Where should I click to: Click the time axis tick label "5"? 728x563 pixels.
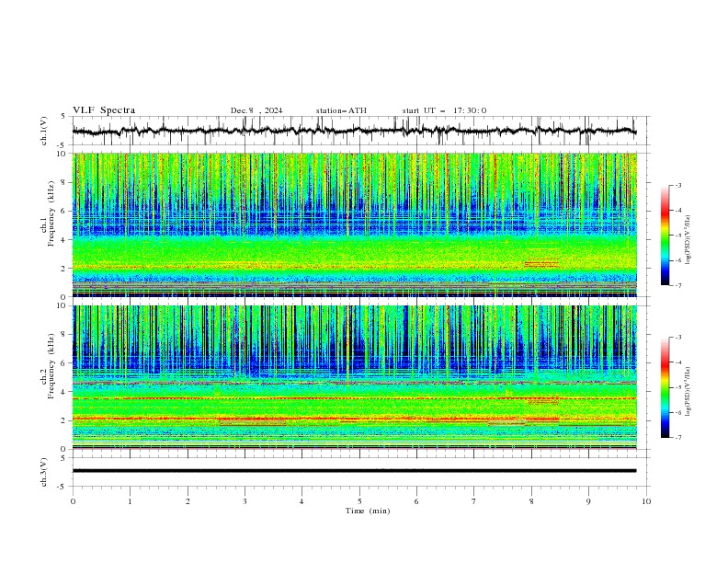(359, 501)
